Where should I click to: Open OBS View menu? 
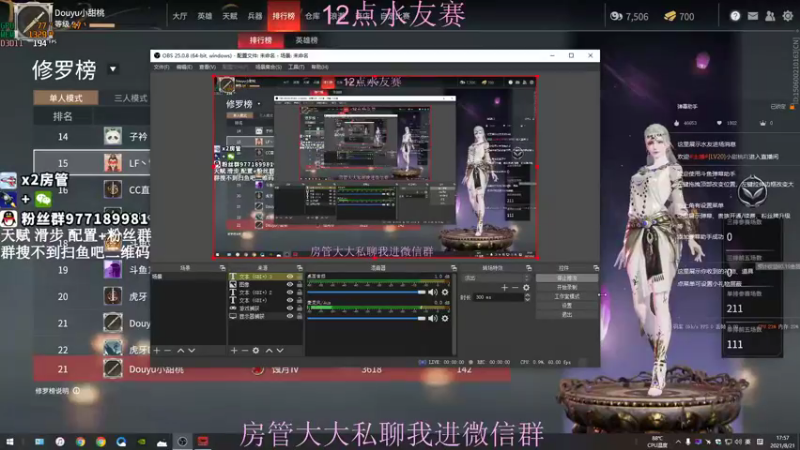click(x=207, y=67)
